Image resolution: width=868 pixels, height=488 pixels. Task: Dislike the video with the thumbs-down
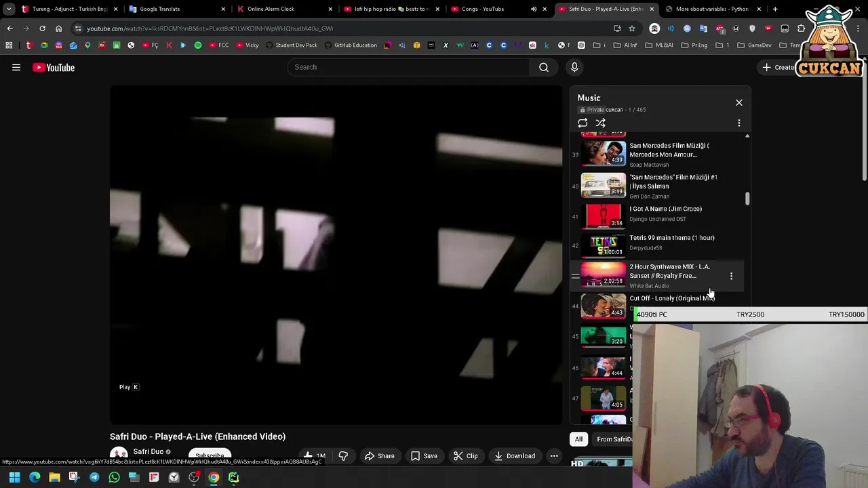pos(343,456)
